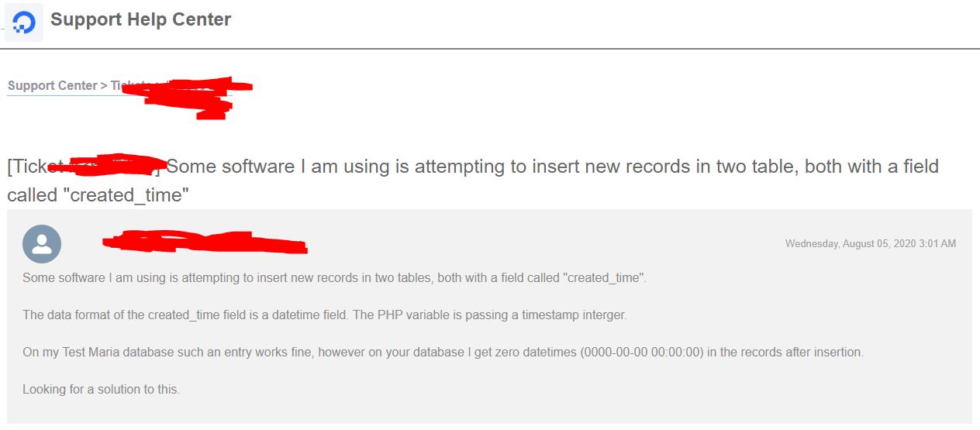Screen dimensions: 980x430
Task: Click the DigitalOcean logo icon
Action: click(x=24, y=22)
